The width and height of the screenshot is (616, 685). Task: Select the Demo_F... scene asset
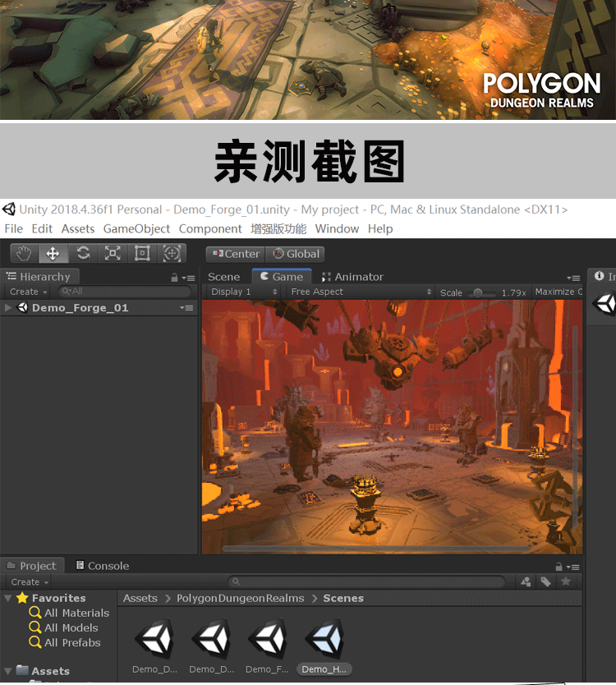(x=267, y=646)
